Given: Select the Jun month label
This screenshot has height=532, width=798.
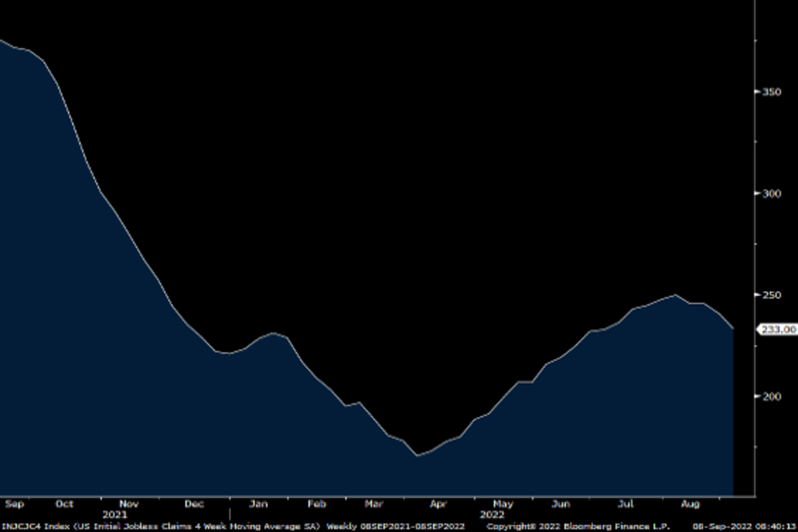Looking at the screenshot, I should pyautogui.click(x=562, y=504).
